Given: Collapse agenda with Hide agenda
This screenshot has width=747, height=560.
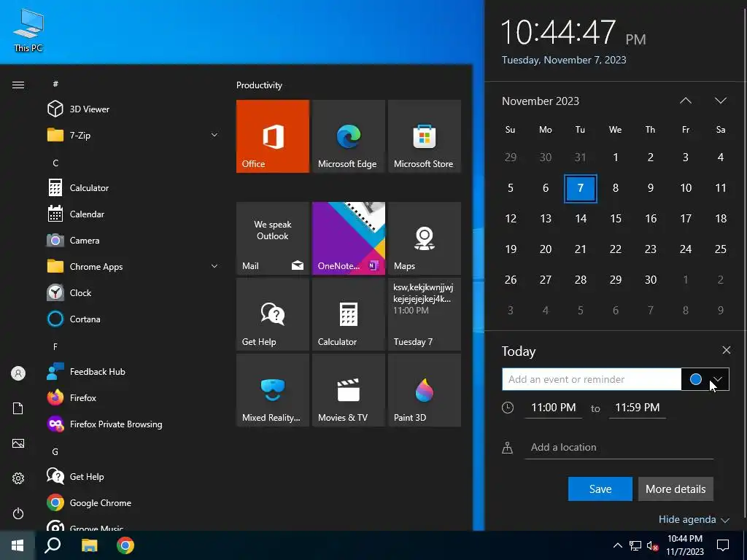Looking at the screenshot, I should pos(694,519).
